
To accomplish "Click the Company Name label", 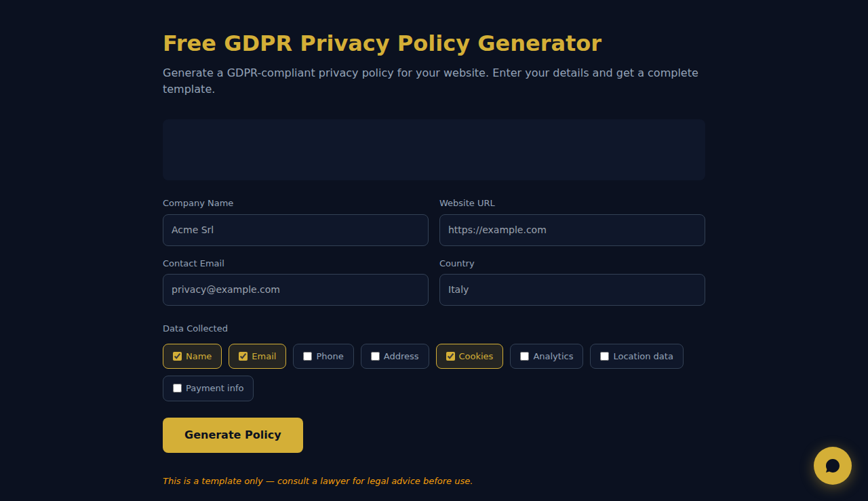I will tap(198, 203).
